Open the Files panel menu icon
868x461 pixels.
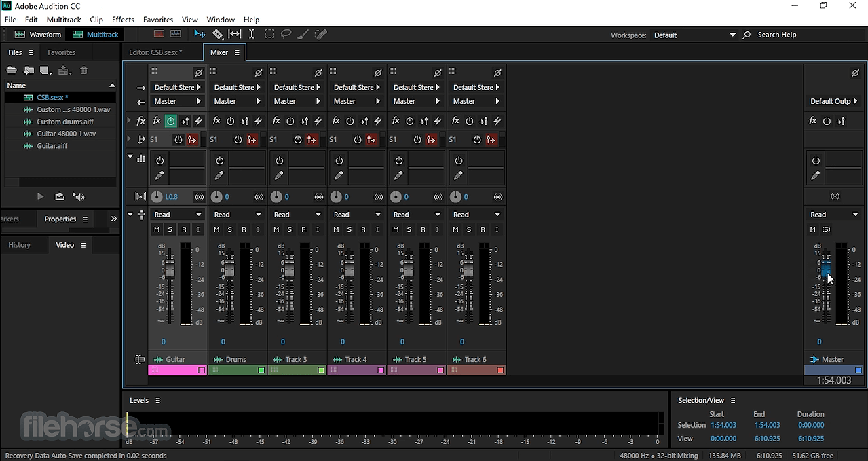(31, 52)
